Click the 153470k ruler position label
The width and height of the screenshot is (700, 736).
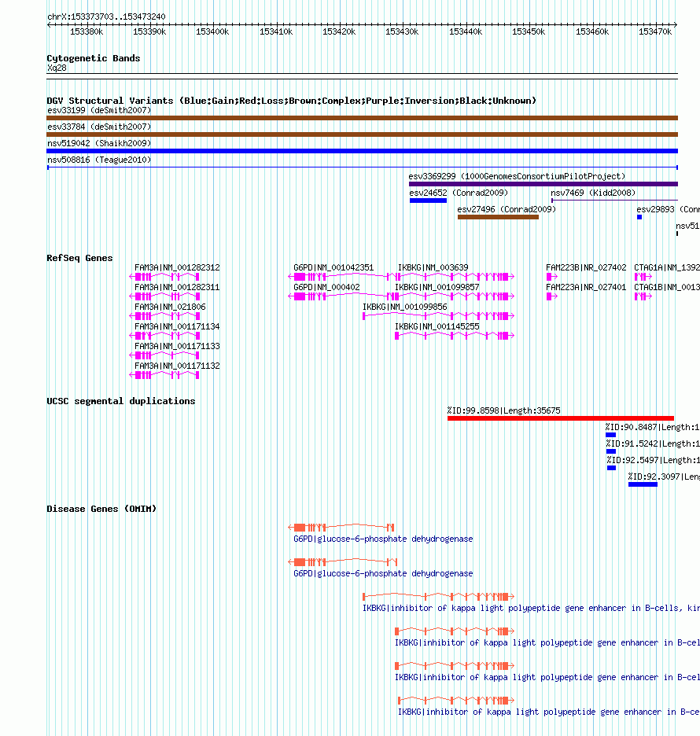point(655,32)
